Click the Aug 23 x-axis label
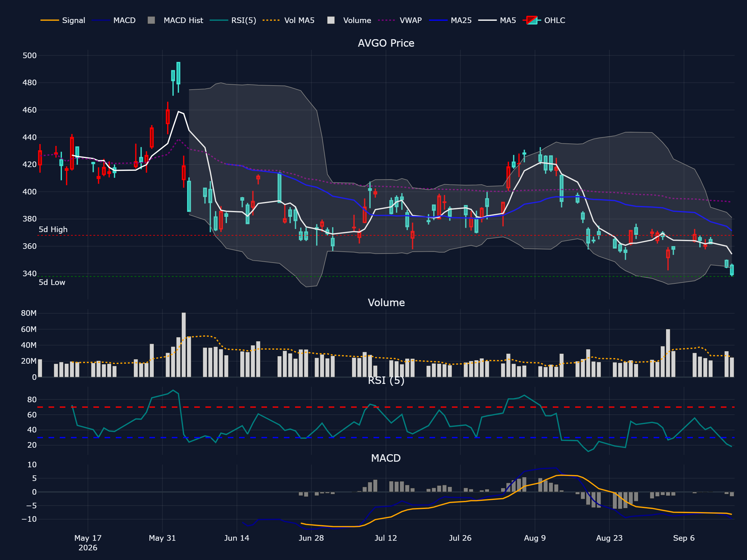This screenshot has height=560, width=747. click(x=609, y=538)
